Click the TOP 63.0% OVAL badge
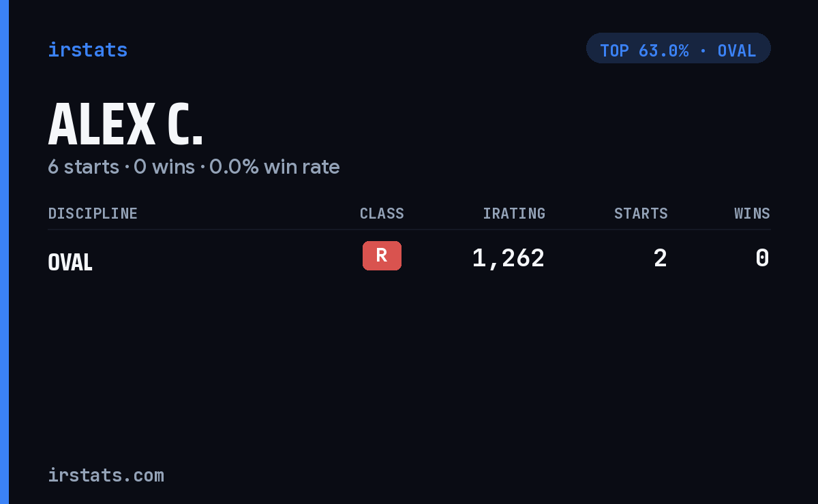Screen dimensions: 818x504 (x=678, y=48)
